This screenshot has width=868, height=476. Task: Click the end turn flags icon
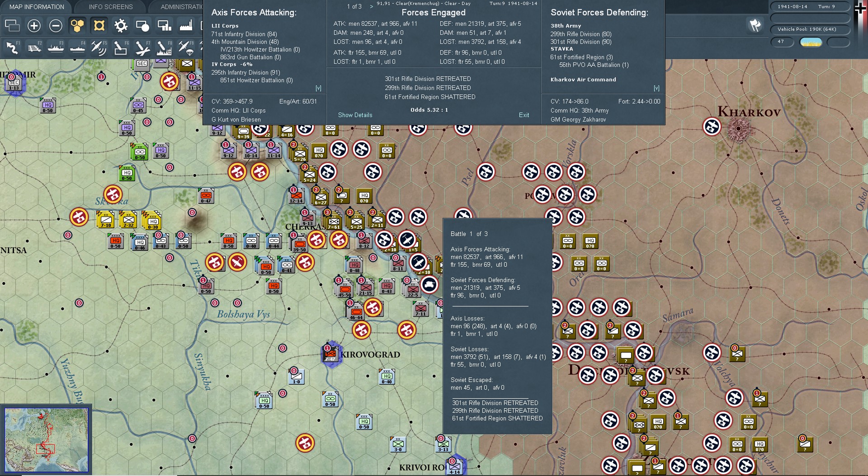click(755, 25)
